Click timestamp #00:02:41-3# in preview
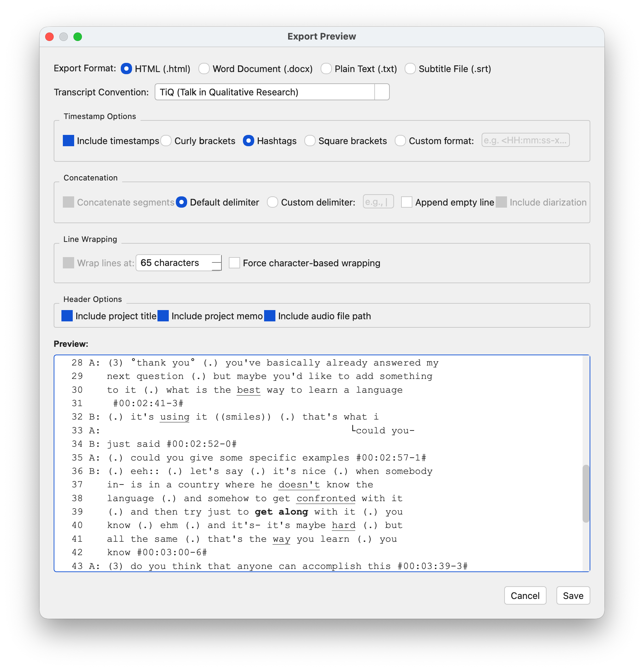The height and width of the screenshot is (671, 644). pyautogui.click(x=148, y=403)
